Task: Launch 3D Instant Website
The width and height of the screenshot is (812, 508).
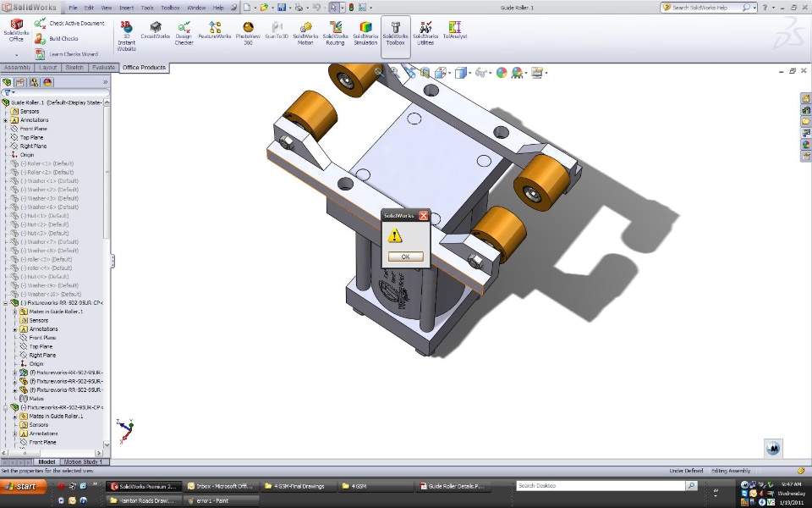Action: [126, 36]
